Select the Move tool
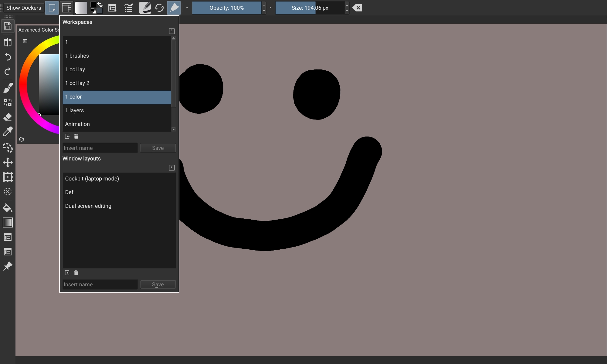 8,162
